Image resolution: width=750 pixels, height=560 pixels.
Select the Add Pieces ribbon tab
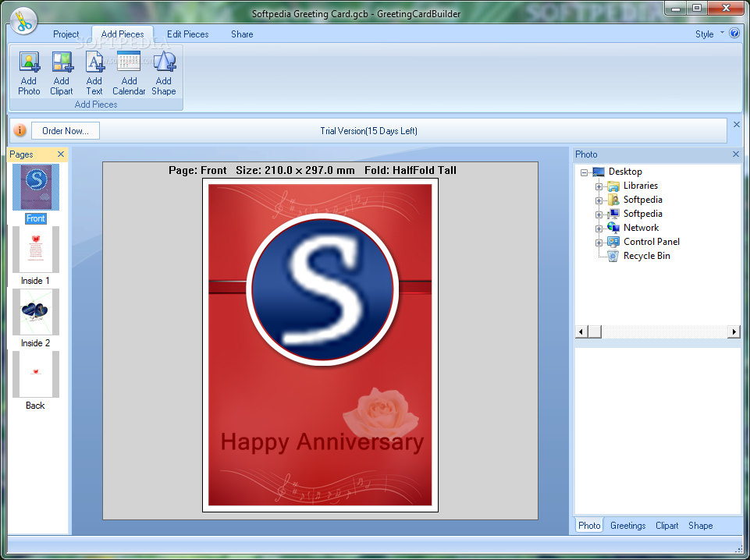(x=123, y=34)
